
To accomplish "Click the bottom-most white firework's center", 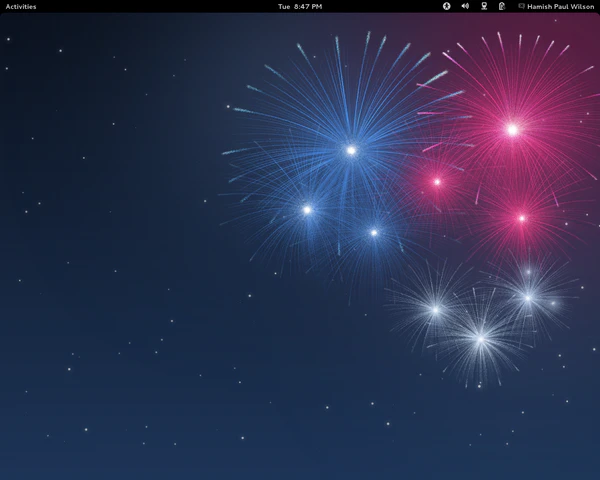I will 480,339.
